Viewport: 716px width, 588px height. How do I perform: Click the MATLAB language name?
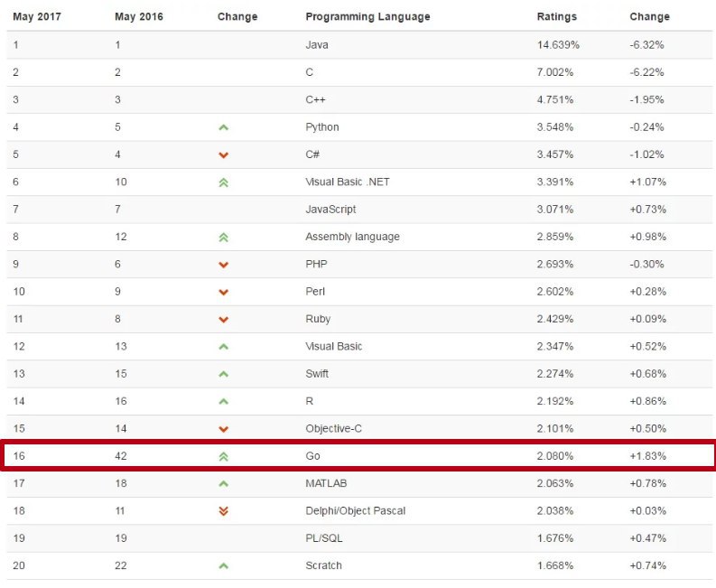click(x=326, y=483)
